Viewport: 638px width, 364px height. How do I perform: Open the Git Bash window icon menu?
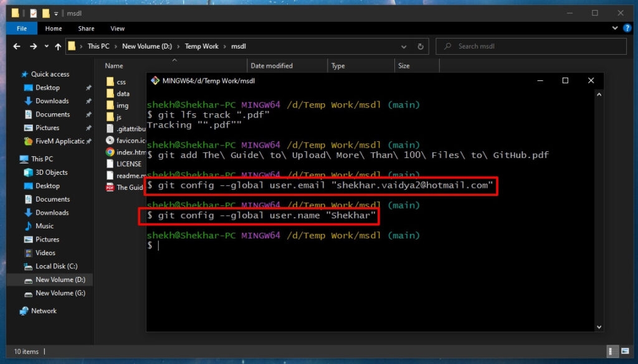(x=155, y=80)
